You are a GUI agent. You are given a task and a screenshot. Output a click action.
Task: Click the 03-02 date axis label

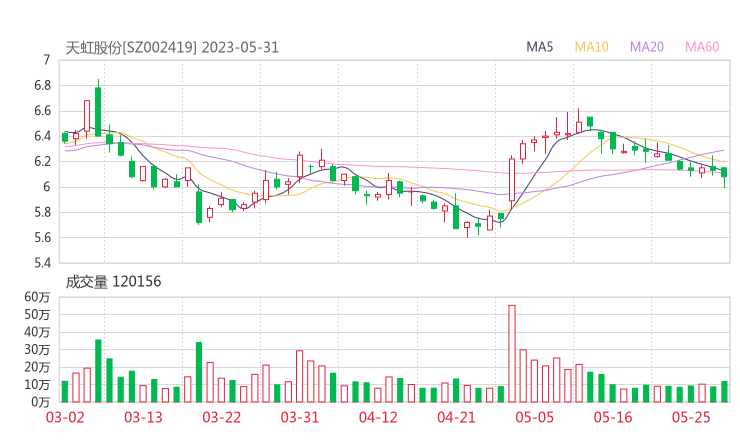click(65, 417)
